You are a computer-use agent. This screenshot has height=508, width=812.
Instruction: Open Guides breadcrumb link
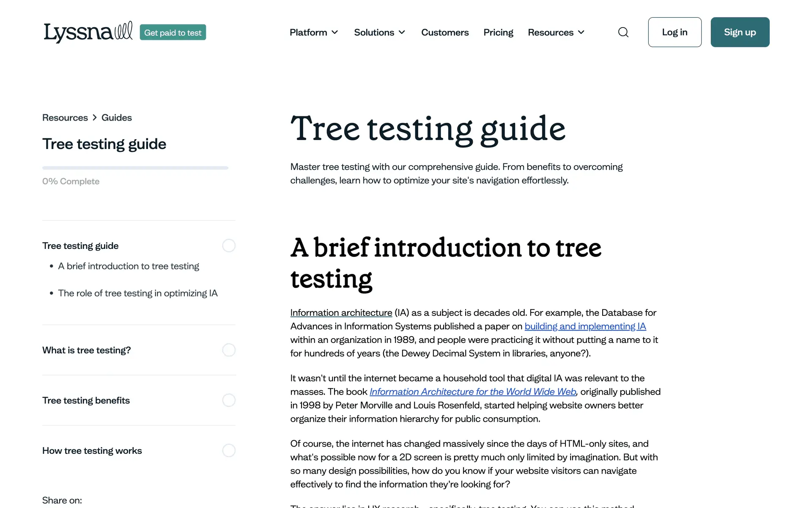click(116, 118)
